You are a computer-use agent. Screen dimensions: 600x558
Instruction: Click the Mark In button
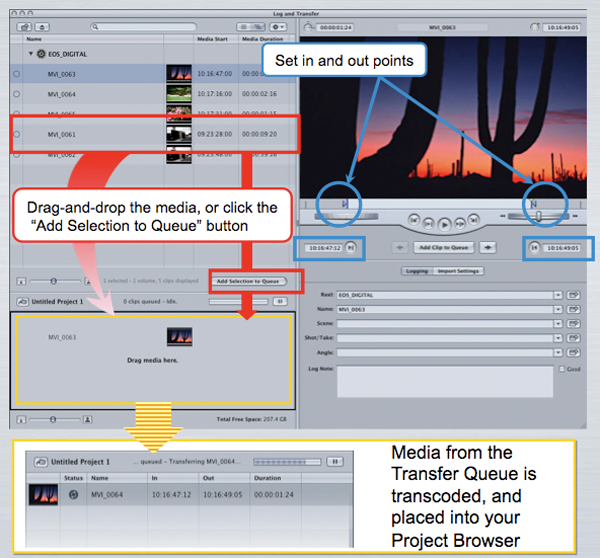coord(351,248)
